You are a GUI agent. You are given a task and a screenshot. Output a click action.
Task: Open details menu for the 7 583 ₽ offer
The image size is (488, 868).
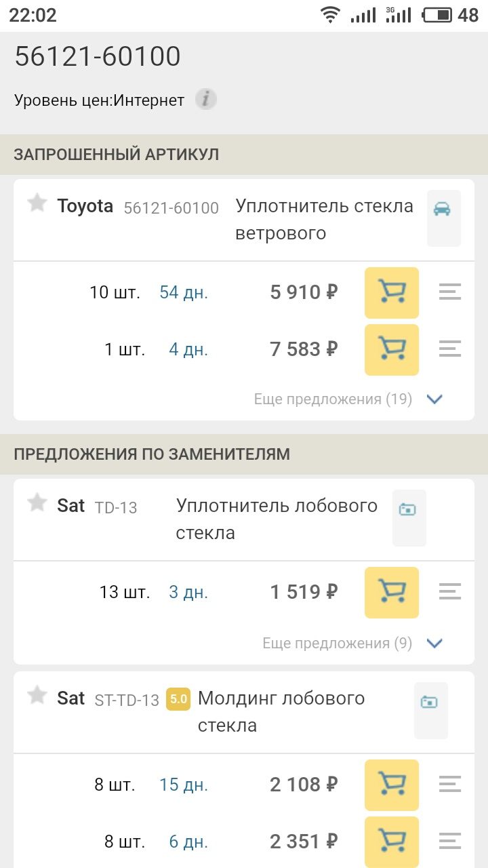[450, 350]
